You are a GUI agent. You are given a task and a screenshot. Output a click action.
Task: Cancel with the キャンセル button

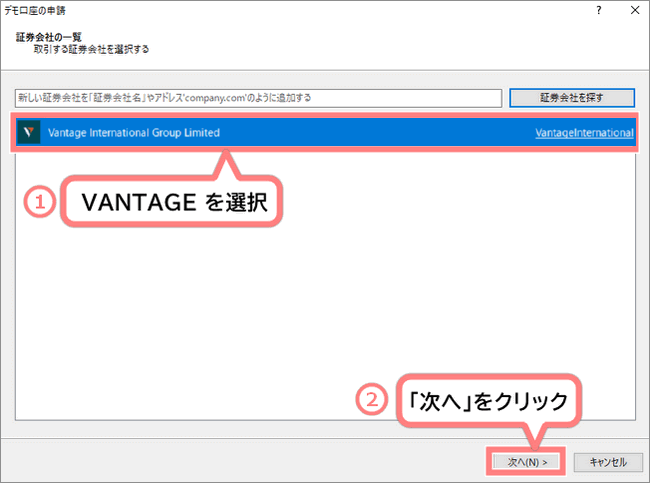608,462
